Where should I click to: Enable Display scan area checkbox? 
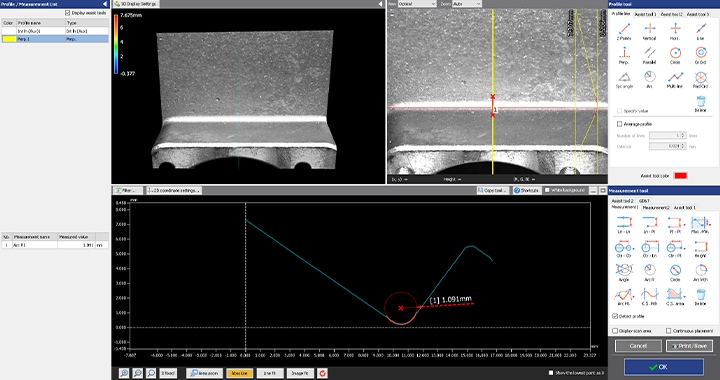pos(615,330)
